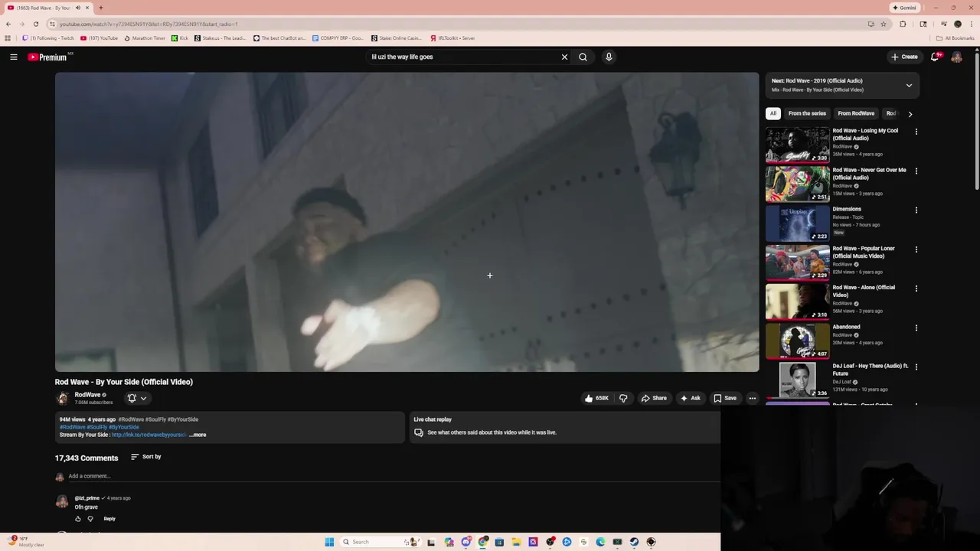The height and width of the screenshot is (551, 980).
Task: Open options menu for Alone
Action: [x=916, y=289]
